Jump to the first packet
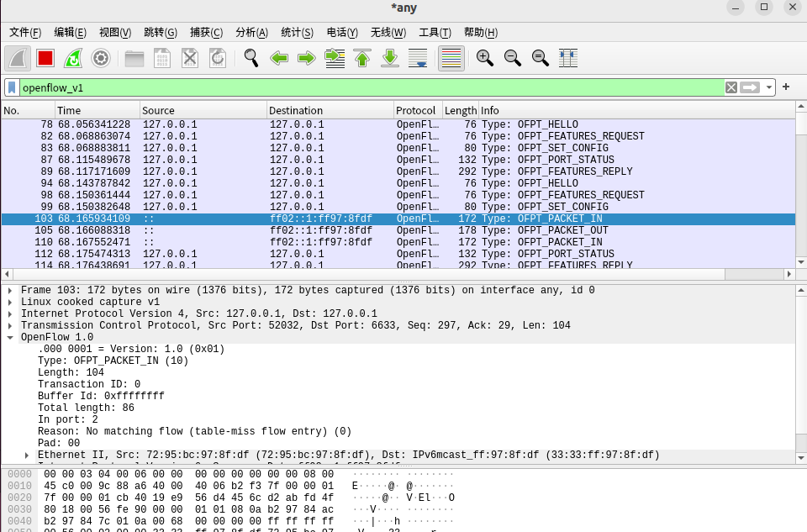The width and height of the screenshot is (807, 532). coord(362,58)
